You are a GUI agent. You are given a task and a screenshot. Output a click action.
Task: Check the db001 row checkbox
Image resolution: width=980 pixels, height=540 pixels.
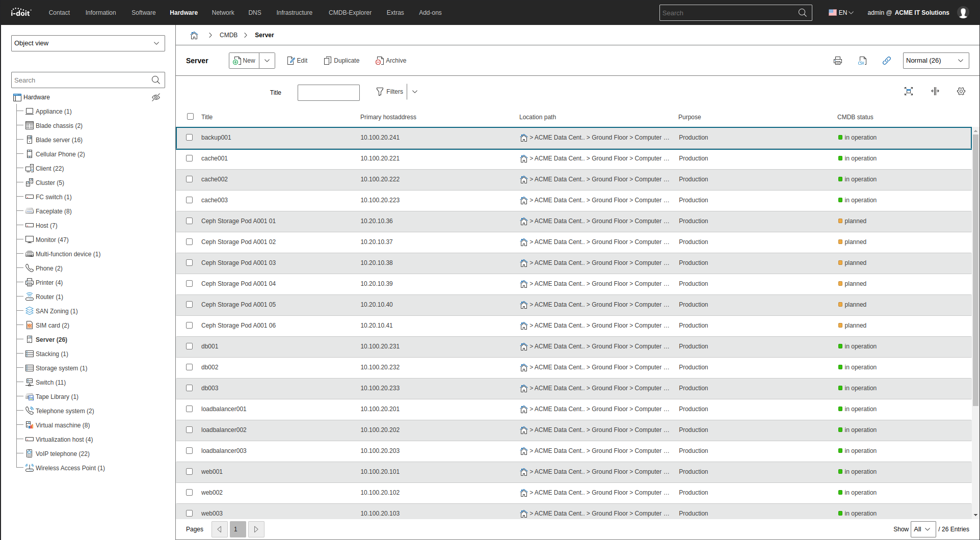point(190,346)
